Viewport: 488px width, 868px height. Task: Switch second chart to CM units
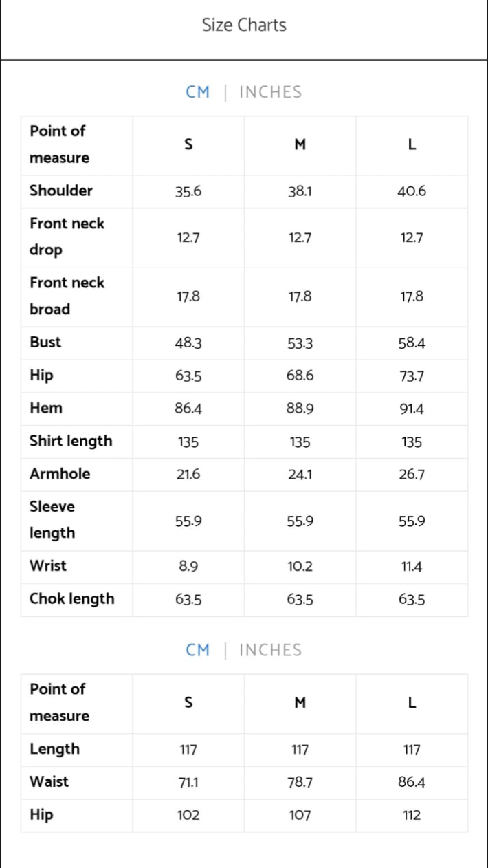tap(197, 651)
